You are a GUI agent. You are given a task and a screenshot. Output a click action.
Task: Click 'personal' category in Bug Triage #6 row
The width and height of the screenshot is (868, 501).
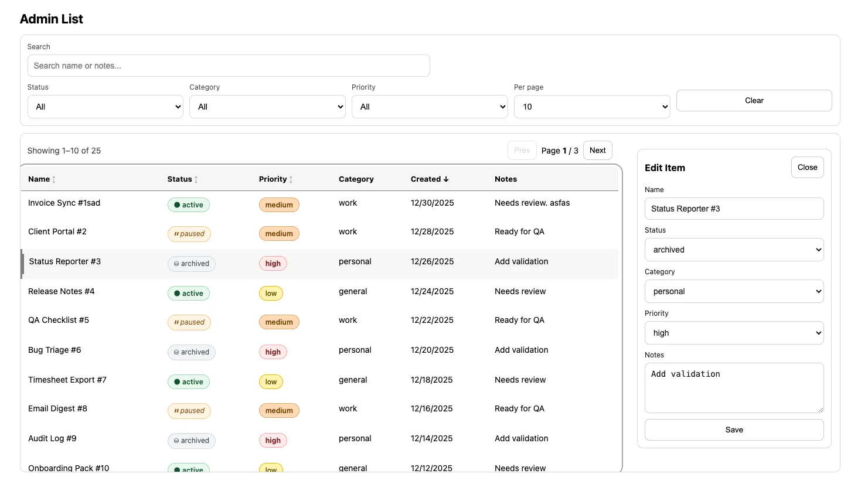pos(355,350)
